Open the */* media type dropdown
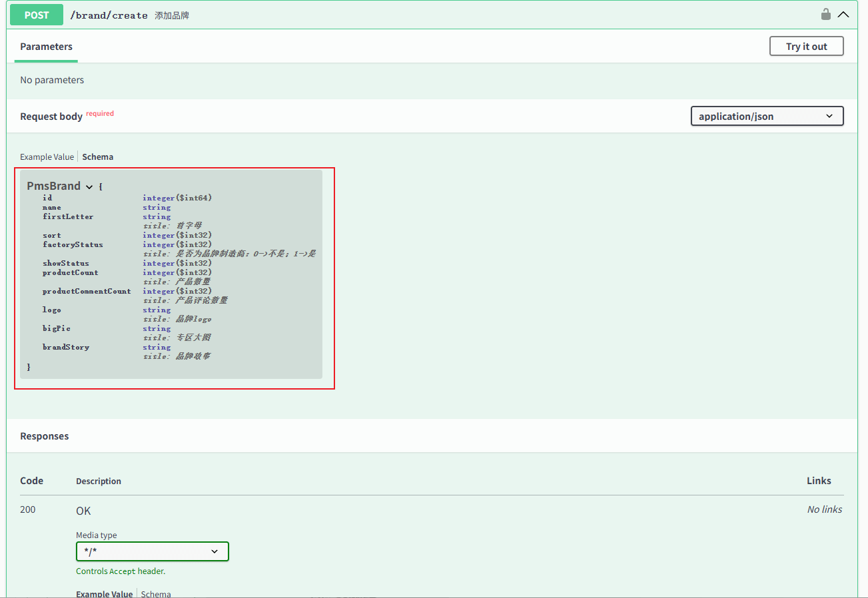Image resolution: width=868 pixels, height=598 pixels. [152, 551]
